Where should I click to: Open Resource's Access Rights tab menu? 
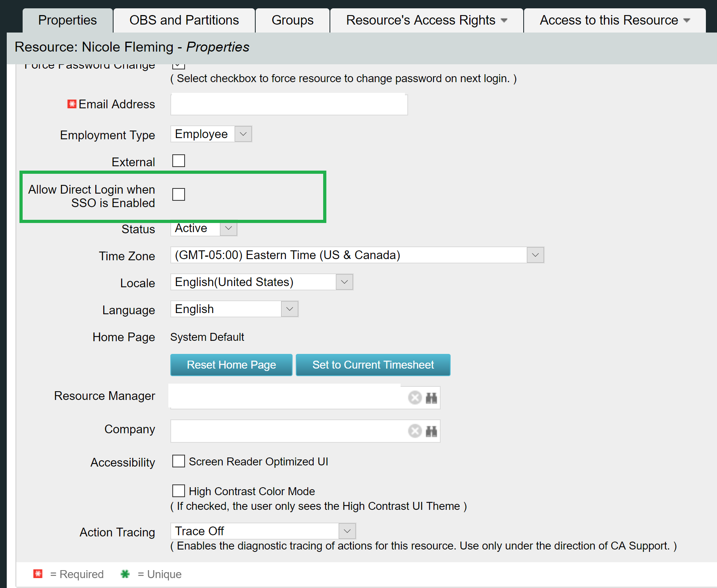point(426,20)
